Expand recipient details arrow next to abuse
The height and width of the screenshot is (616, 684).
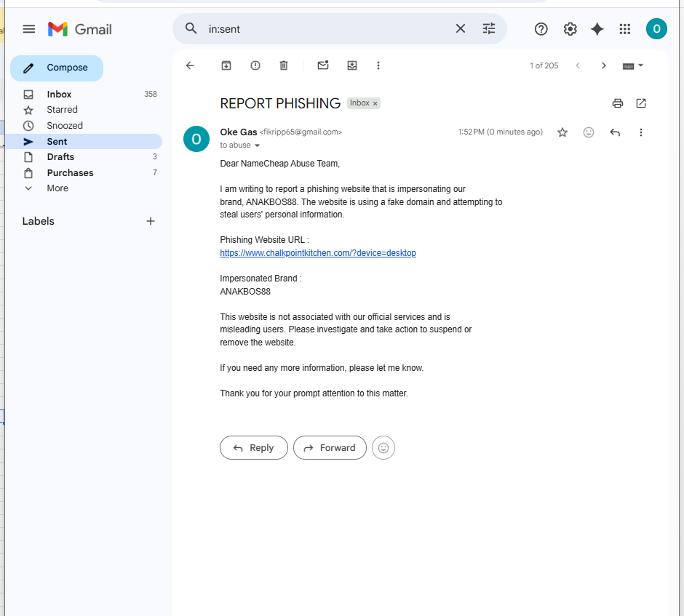point(257,145)
